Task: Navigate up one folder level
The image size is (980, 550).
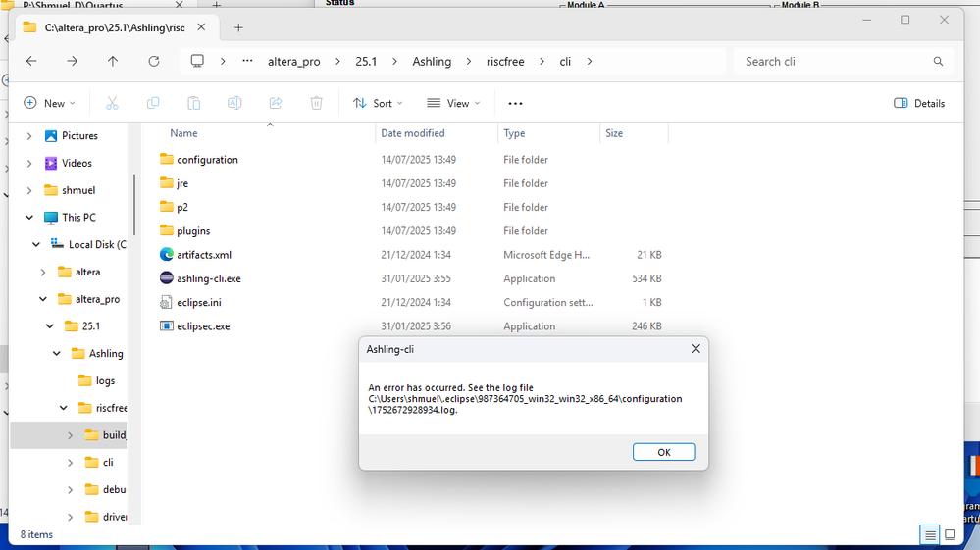Action: pyautogui.click(x=113, y=61)
